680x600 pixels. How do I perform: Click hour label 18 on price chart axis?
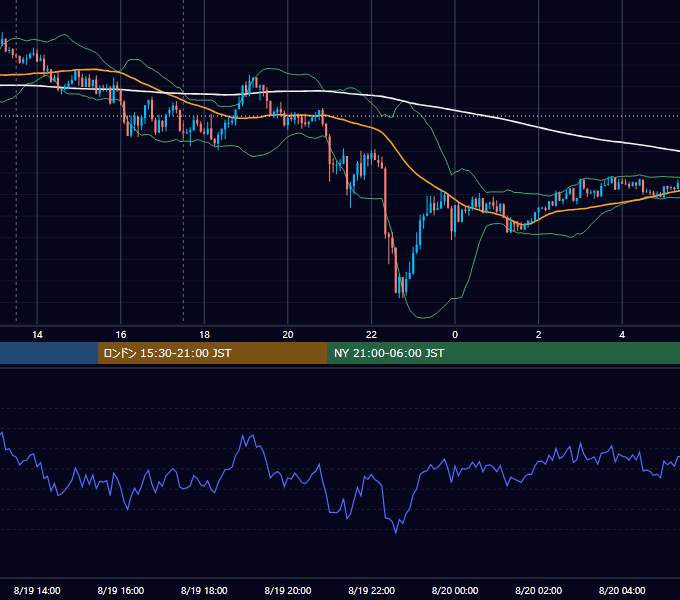pos(204,335)
